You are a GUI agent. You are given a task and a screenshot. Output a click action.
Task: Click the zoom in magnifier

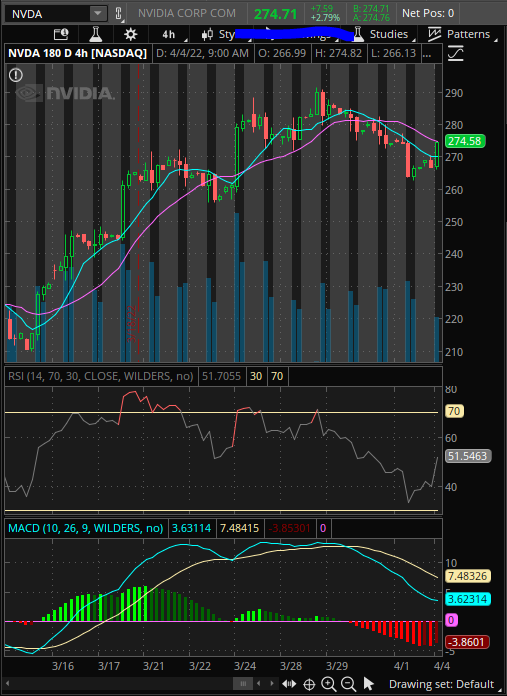pos(329,684)
